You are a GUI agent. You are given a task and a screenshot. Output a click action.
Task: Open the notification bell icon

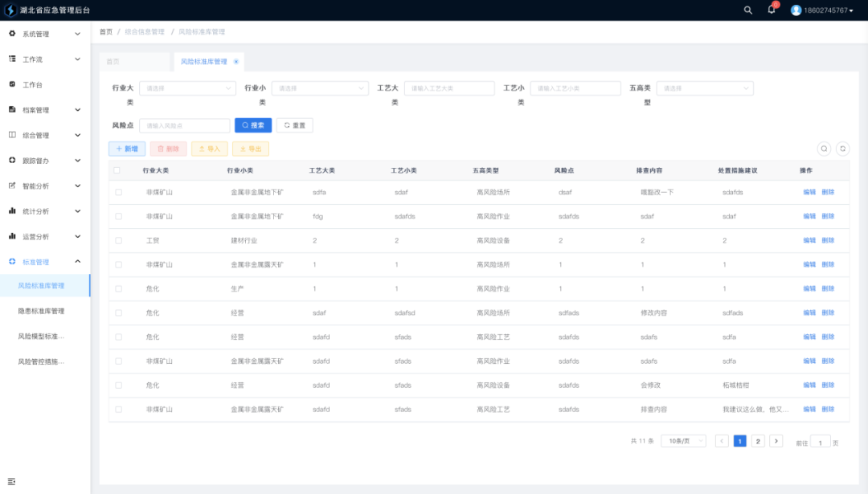pyautogui.click(x=772, y=10)
